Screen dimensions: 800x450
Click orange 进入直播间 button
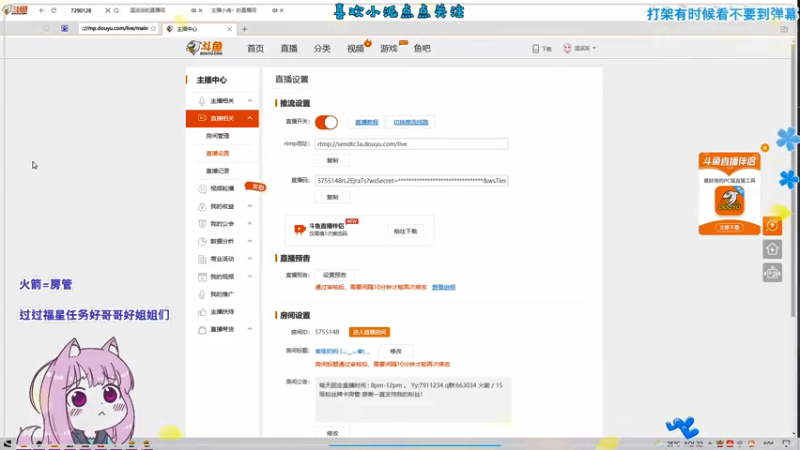[369, 332]
